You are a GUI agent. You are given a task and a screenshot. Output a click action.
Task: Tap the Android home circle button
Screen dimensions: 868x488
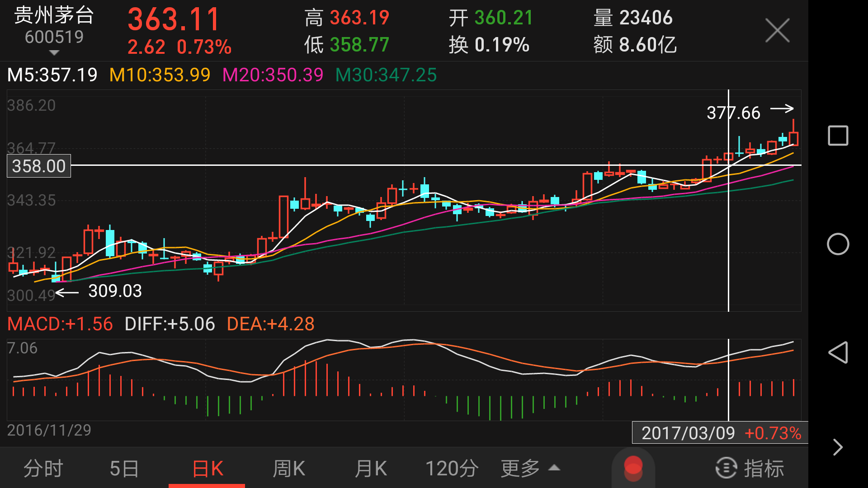[838, 244]
